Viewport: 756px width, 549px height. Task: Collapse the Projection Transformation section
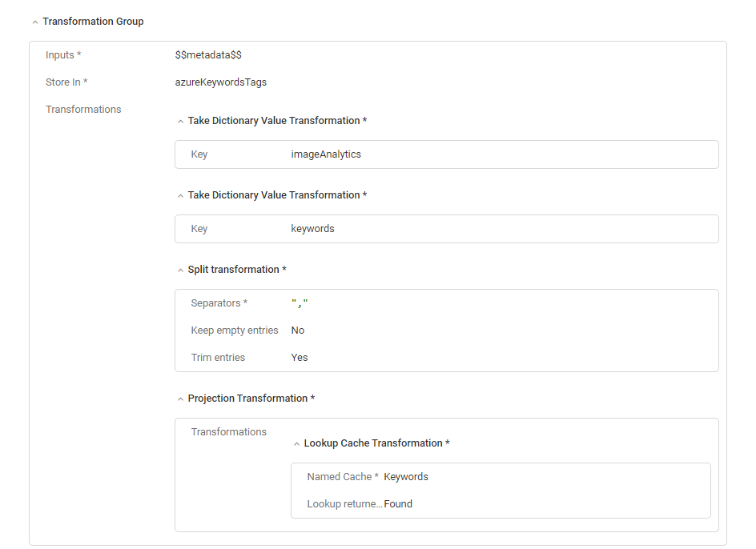click(x=180, y=399)
